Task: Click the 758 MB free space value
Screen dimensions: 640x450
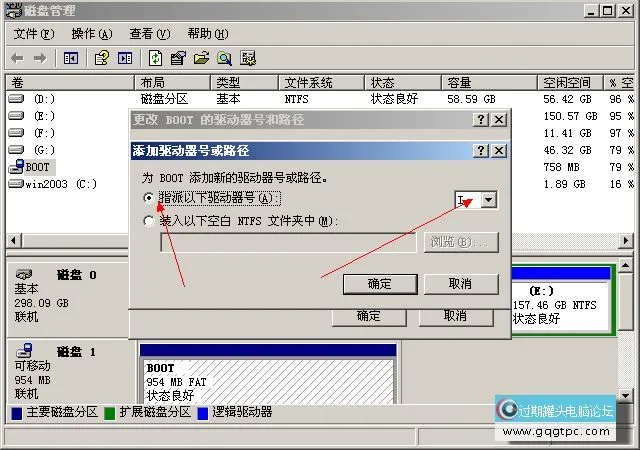Action: (561, 167)
